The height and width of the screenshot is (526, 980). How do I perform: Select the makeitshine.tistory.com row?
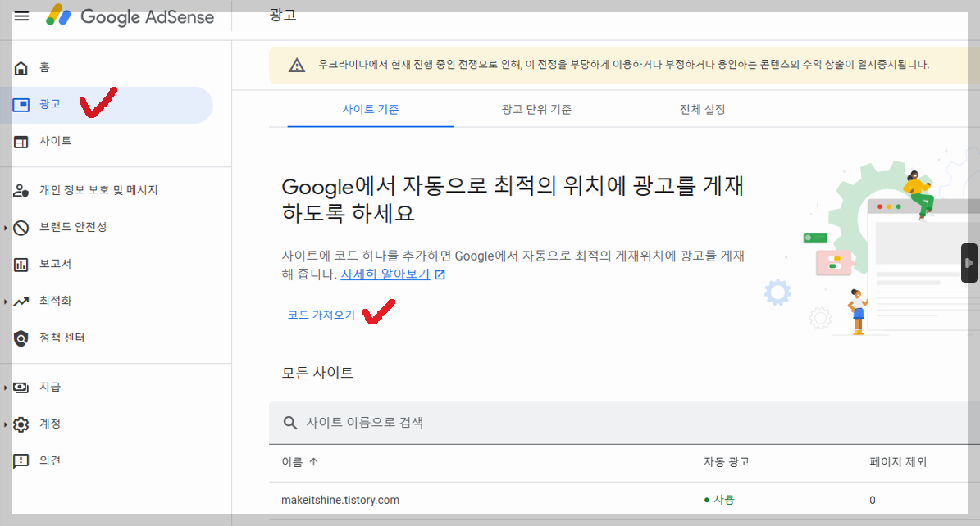(x=624, y=501)
